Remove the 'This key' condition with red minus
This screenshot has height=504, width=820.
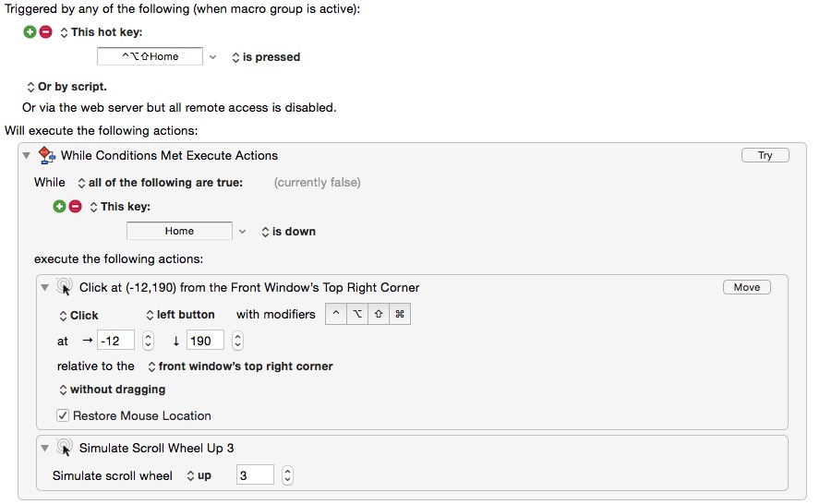[76, 207]
